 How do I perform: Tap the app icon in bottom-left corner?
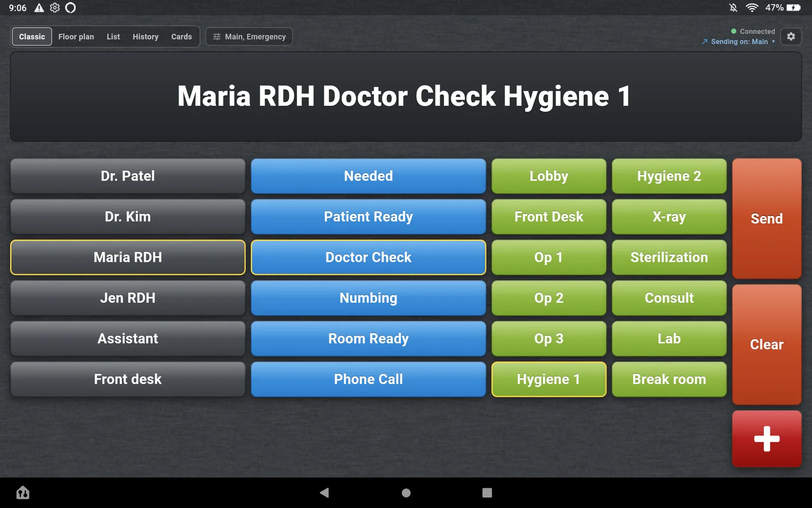23,492
